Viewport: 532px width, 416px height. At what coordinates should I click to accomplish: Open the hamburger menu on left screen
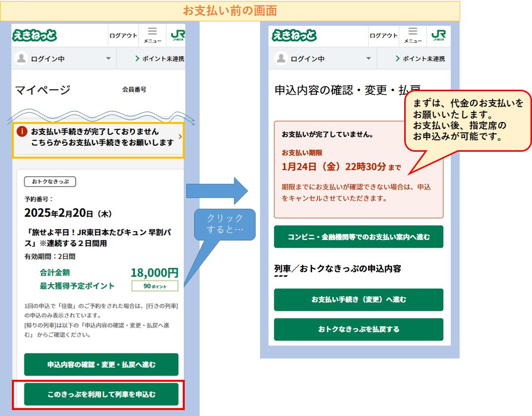pos(153,35)
